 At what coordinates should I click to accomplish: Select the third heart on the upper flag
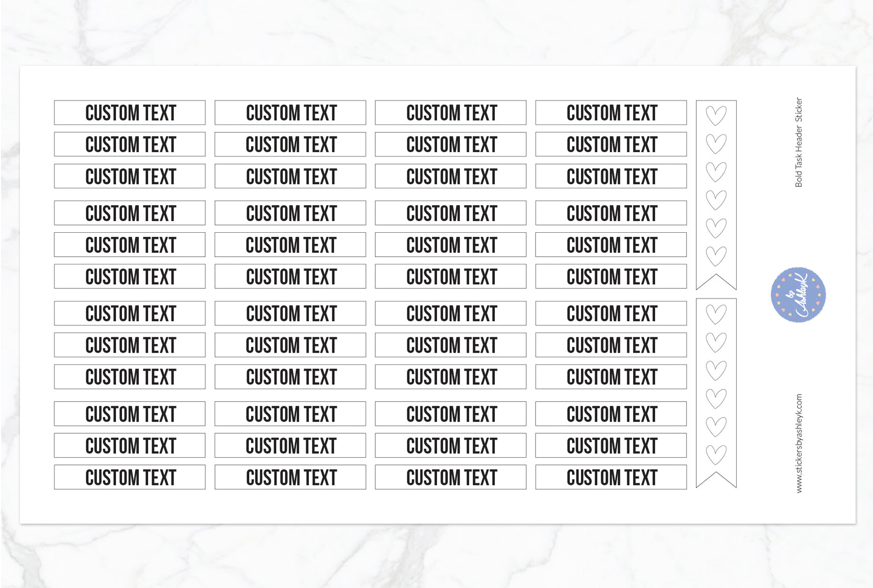point(716,172)
